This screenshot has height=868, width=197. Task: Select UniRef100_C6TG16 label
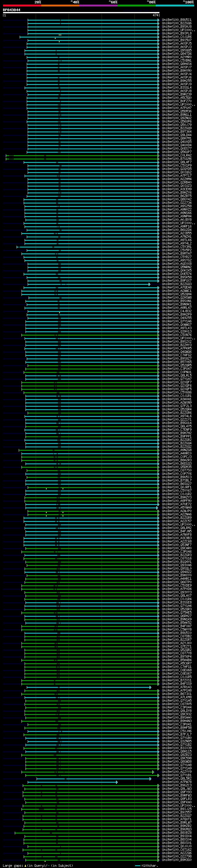tap(176, 558)
